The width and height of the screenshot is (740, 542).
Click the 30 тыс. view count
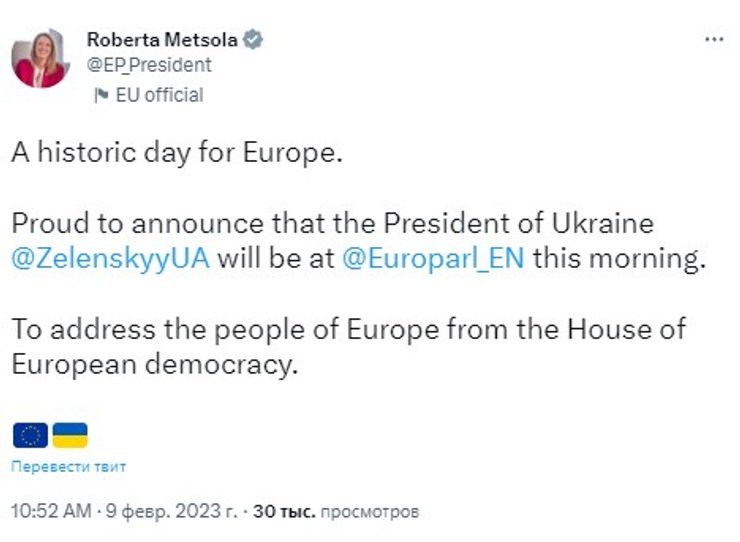click(x=285, y=511)
